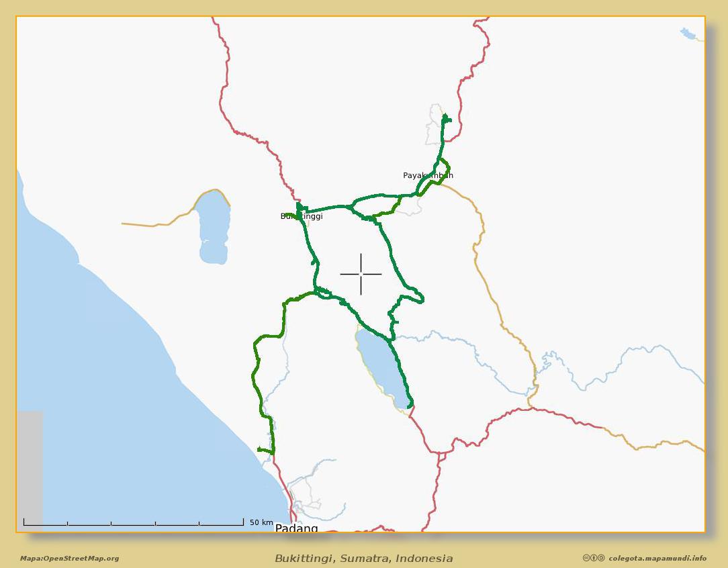Viewport: 728px width, 568px height.
Task: Click the crosshair marker at map center
Action: 361,274
